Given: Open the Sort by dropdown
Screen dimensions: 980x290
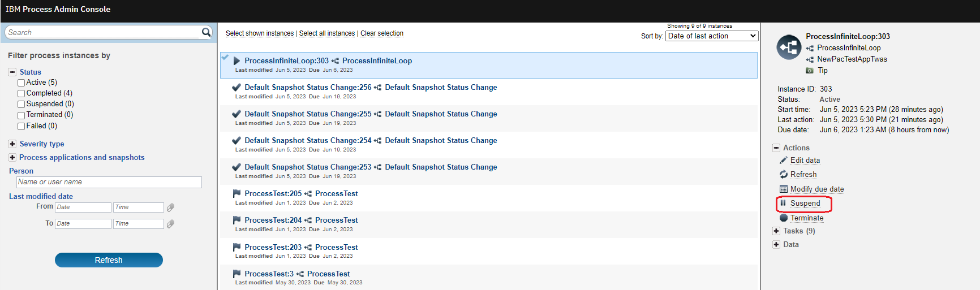Looking at the screenshot, I should (712, 36).
